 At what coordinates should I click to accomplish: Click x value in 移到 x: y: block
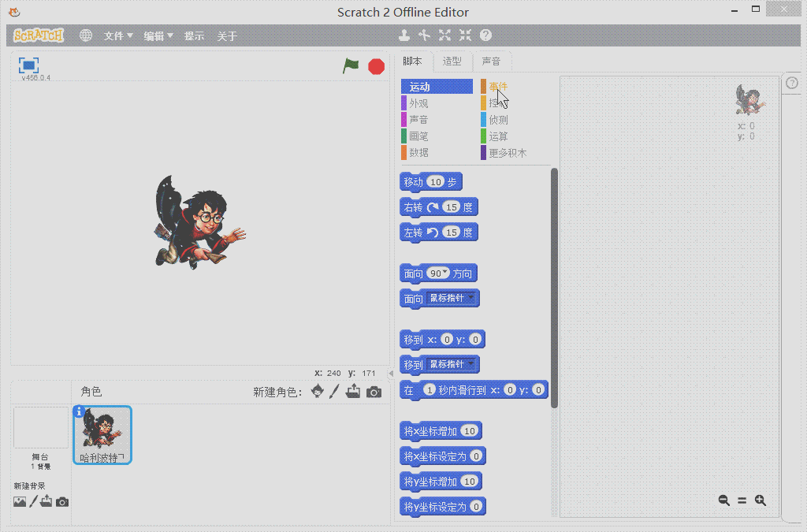coord(447,340)
